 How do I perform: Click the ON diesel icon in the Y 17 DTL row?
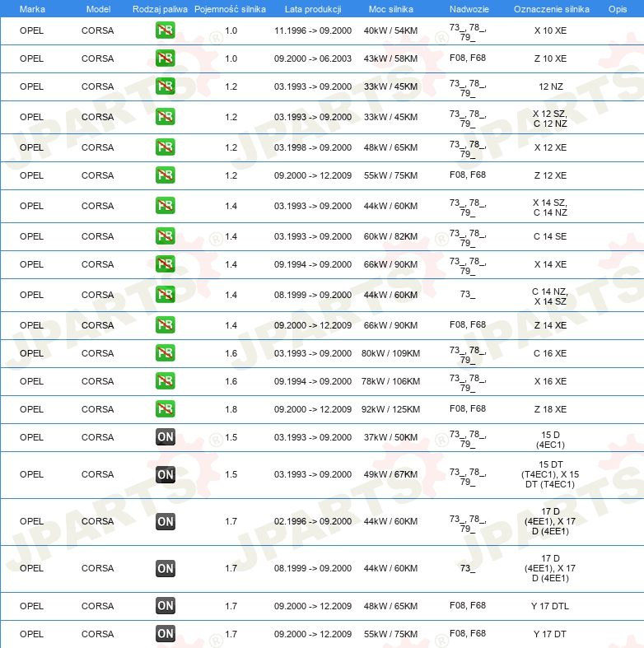pos(165,606)
